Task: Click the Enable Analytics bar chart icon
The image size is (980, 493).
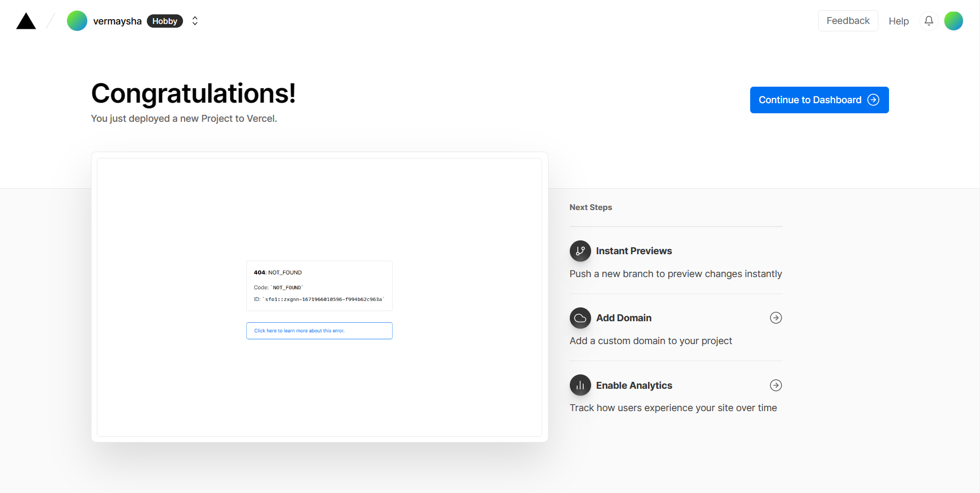Action: (580, 385)
